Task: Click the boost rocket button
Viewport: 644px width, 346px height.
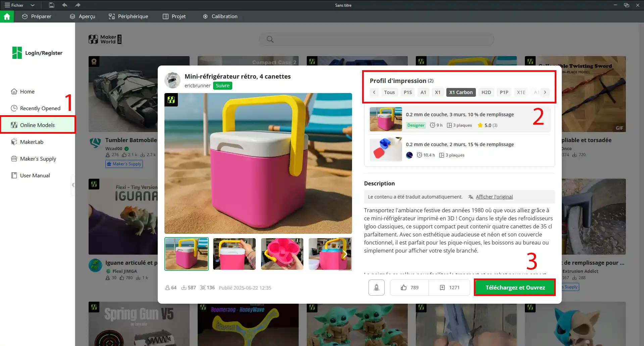Action: [377, 288]
